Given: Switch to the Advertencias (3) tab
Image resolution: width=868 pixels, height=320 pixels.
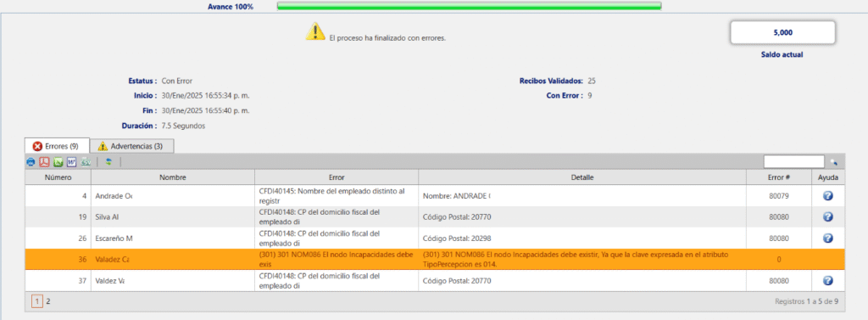Looking at the screenshot, I should tap(131, 146).
